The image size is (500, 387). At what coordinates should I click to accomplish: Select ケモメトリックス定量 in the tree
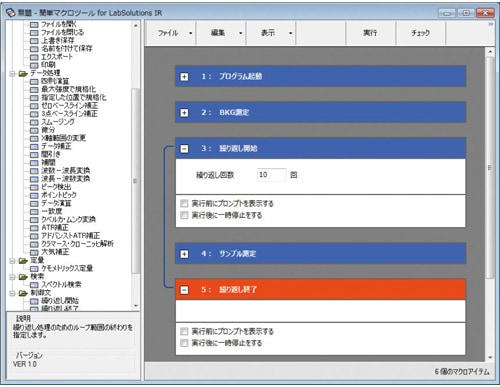(67, 268)
